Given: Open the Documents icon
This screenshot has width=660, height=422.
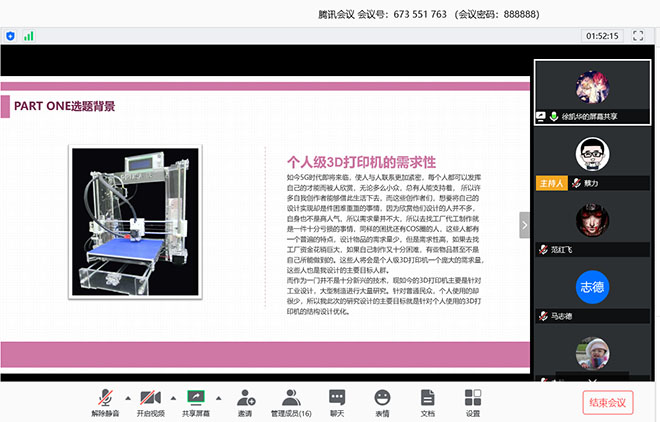Looking at the screenshot, I should (x=427, y=398).
